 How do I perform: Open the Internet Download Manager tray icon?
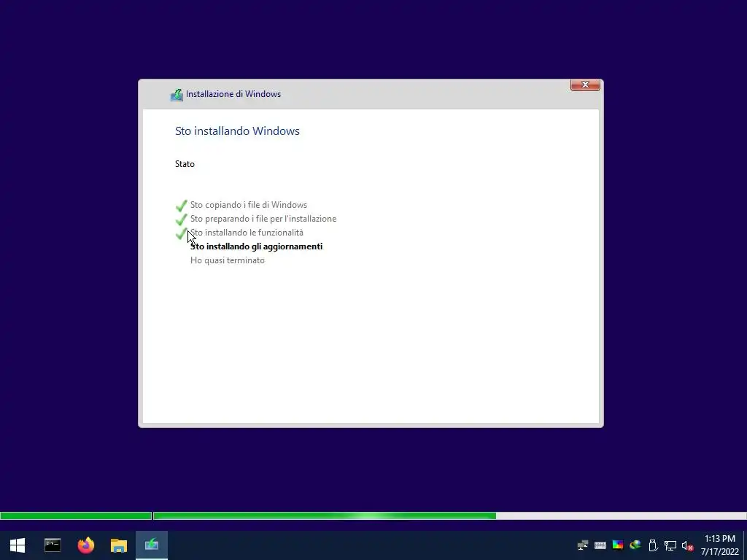click(x=635, y=545)
